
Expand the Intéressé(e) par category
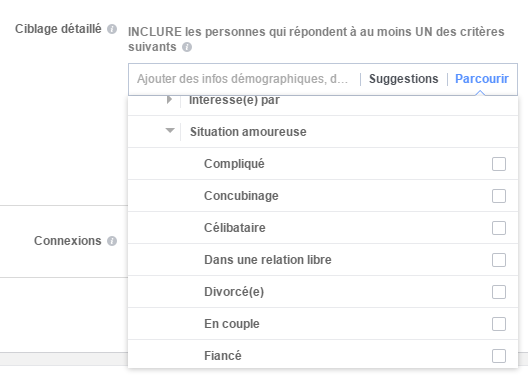point(169,100)
